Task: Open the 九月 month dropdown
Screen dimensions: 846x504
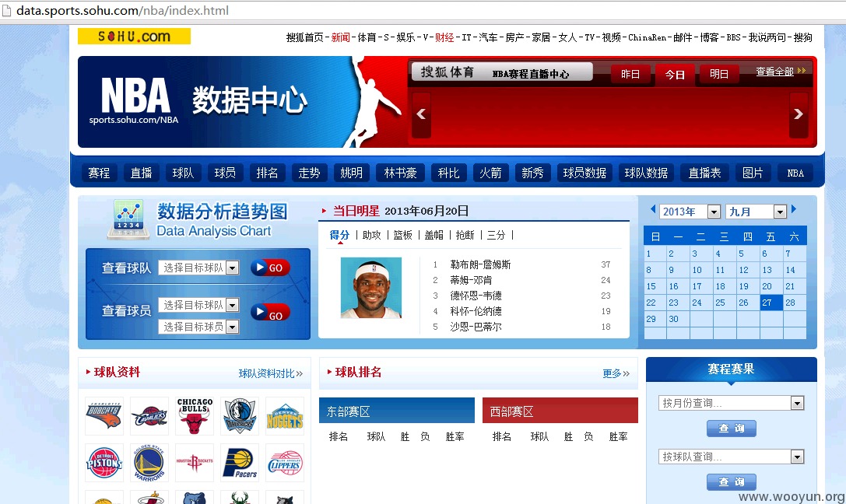Action: pyautogui.click(x=756, y=212)
